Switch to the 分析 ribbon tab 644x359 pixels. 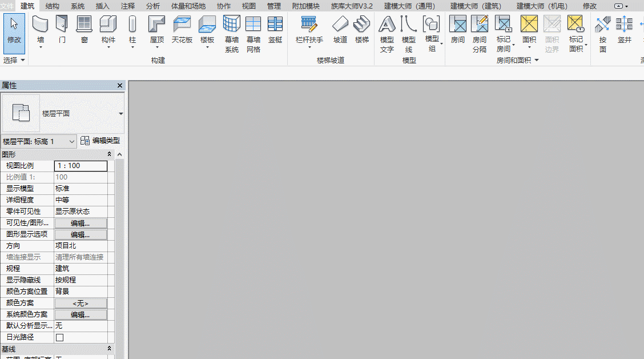pyautogui.click(x=153, y=6)
